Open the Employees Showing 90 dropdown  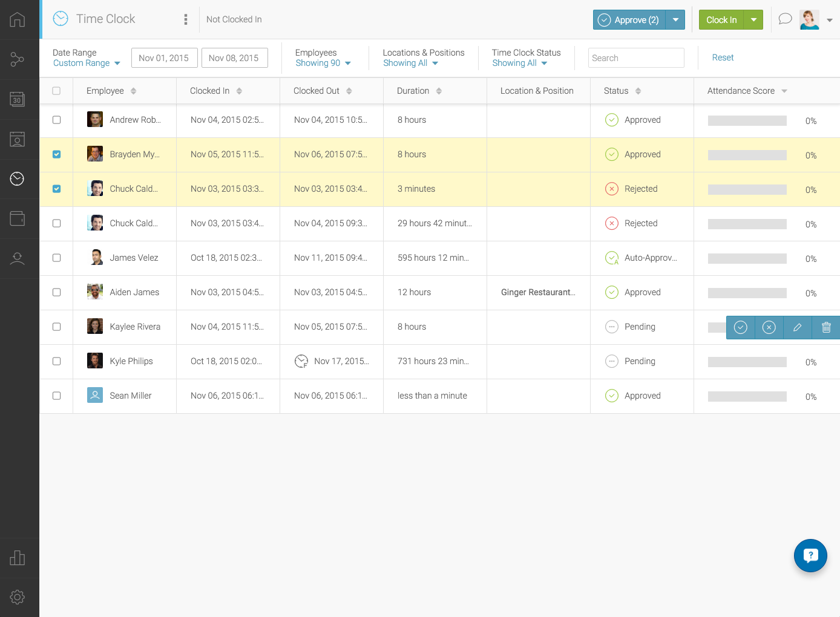coord(323,64)
